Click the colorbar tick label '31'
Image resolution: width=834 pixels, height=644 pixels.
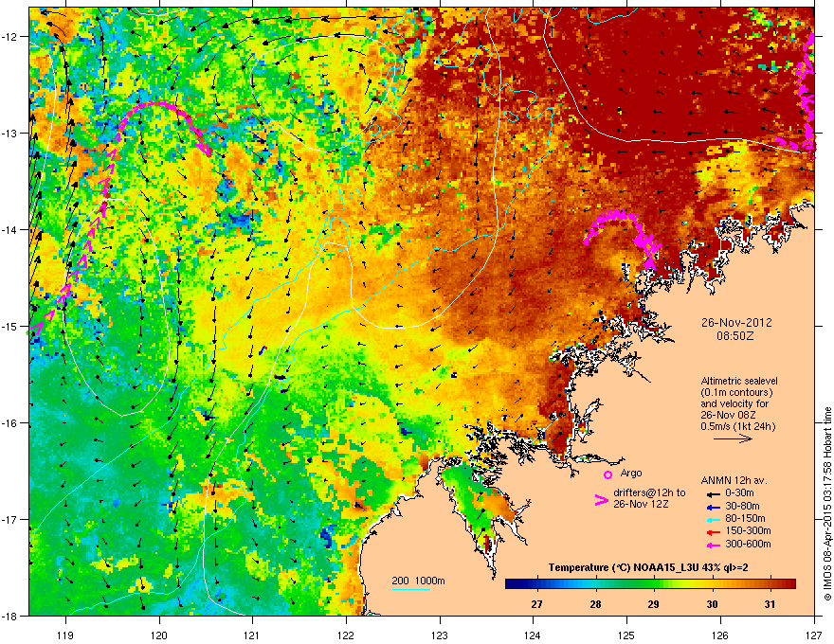pos(770,604)
